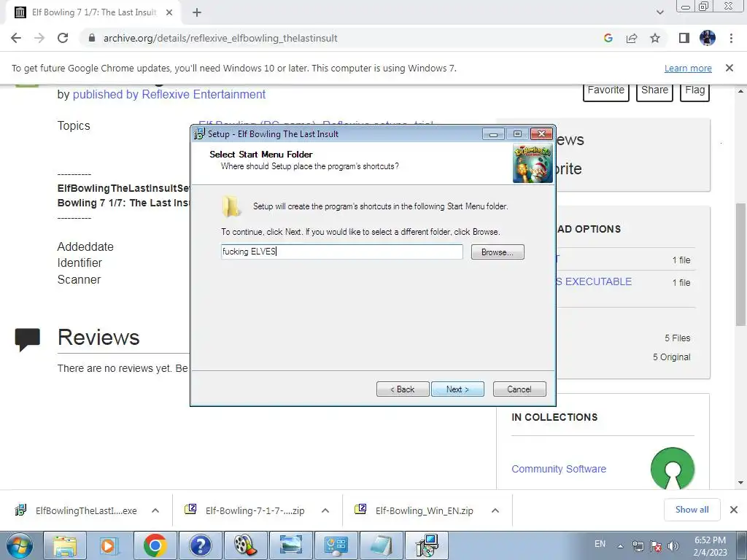747x560 pixels.
Task: Expand options for Elf-Bowling_Win_EN.zip download
Action: click(495, 510)
